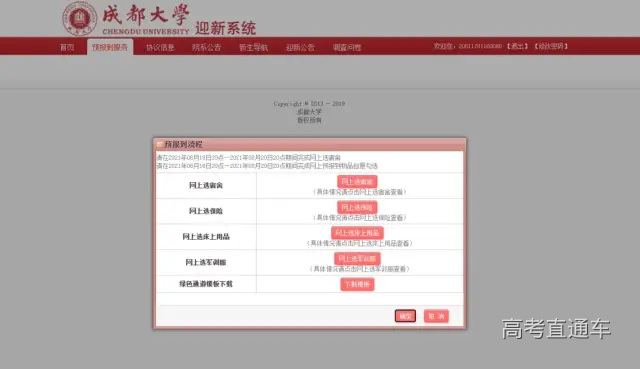This screenshot has height=369, width=640.
Task: Confirm the dialog with 确定
Action: [405, 316]
